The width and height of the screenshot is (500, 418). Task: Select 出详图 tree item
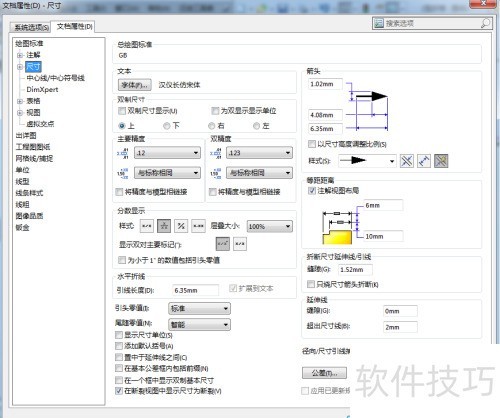(26, 135)
